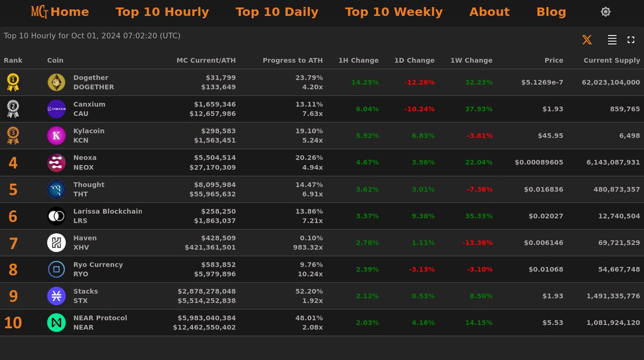Open the Blog page

(551, 12)
